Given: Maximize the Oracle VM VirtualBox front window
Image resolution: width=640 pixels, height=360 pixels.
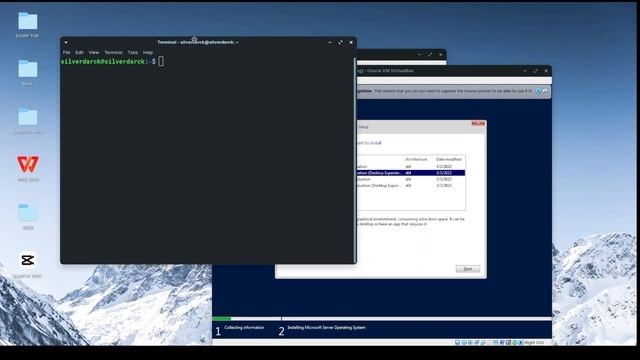Looking at the screenshot, I should 535,71.
